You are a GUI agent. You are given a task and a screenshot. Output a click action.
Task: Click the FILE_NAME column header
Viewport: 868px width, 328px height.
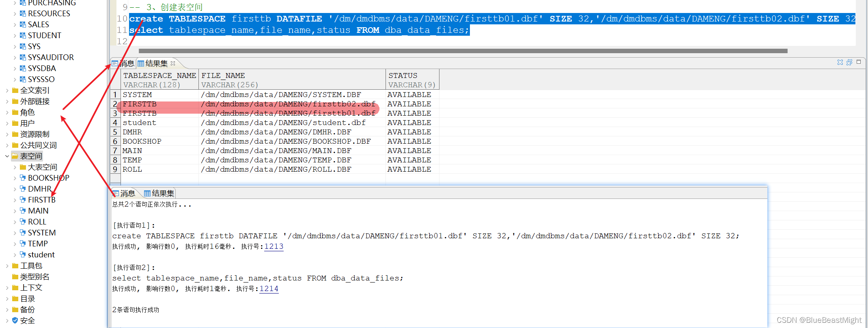coord(292,80)
